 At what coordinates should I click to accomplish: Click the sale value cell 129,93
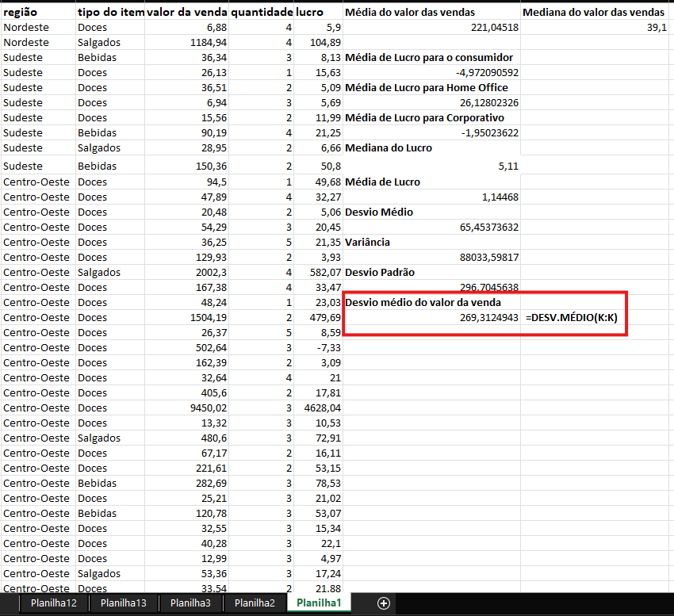click(186, 257)
